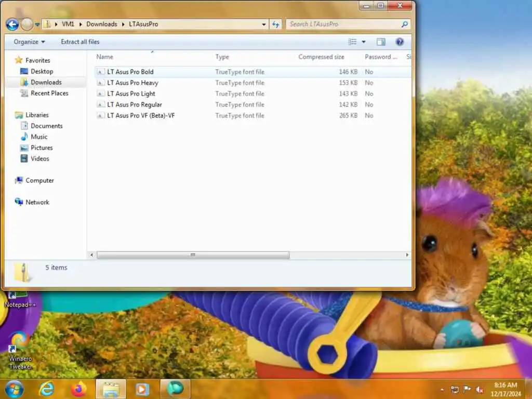This screenshot has width=532, height=399.
Task: Open the view options dropdown arrow
Action: (x=363, y=42)
